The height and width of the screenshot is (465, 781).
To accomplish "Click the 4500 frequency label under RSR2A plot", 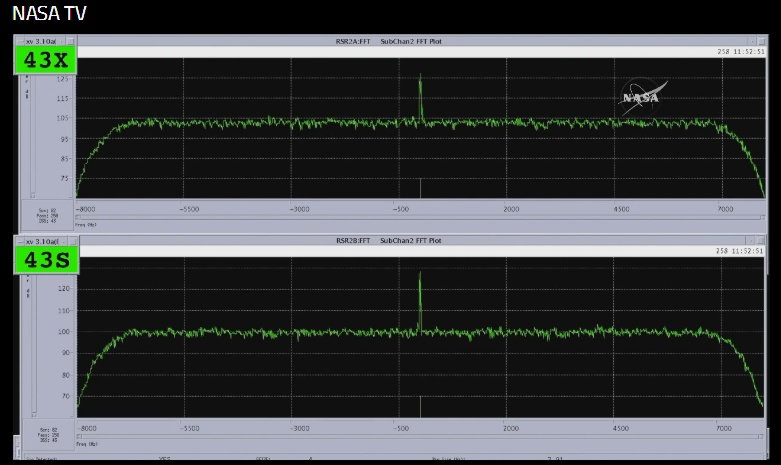I will [621, 209].
